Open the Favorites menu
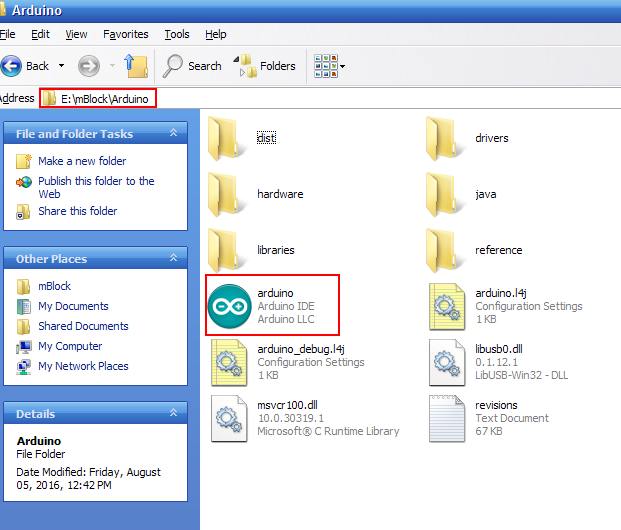Viewport: 621px width, 530px height. [126, 34]
